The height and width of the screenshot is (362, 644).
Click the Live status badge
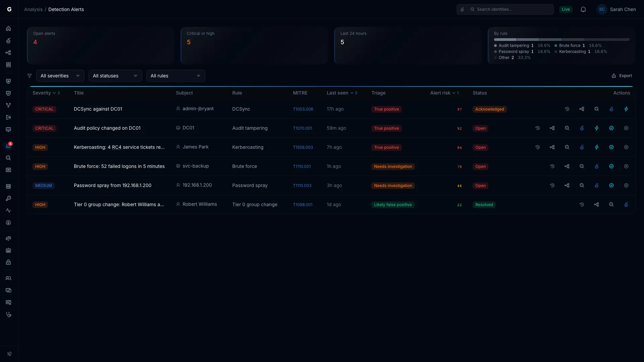point(566,9)
